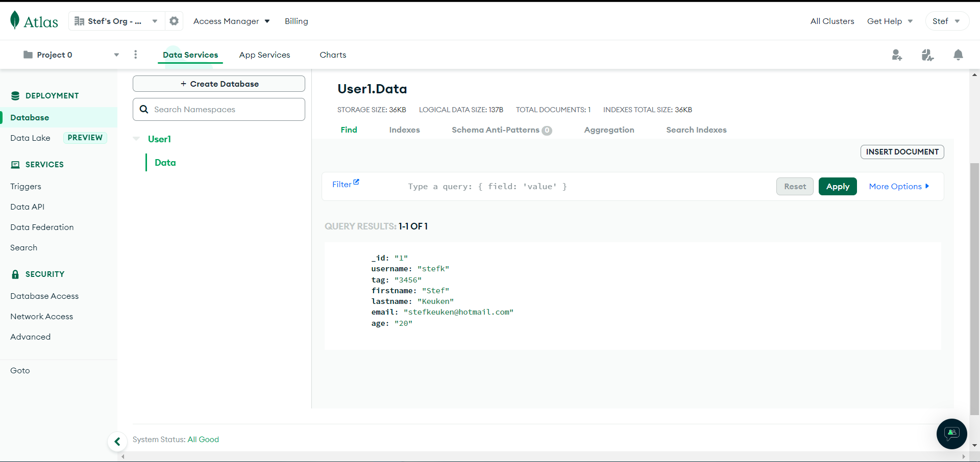The image size is (980, 462).
Task: Open Data Federation in the sidebar
Action: 42,227
